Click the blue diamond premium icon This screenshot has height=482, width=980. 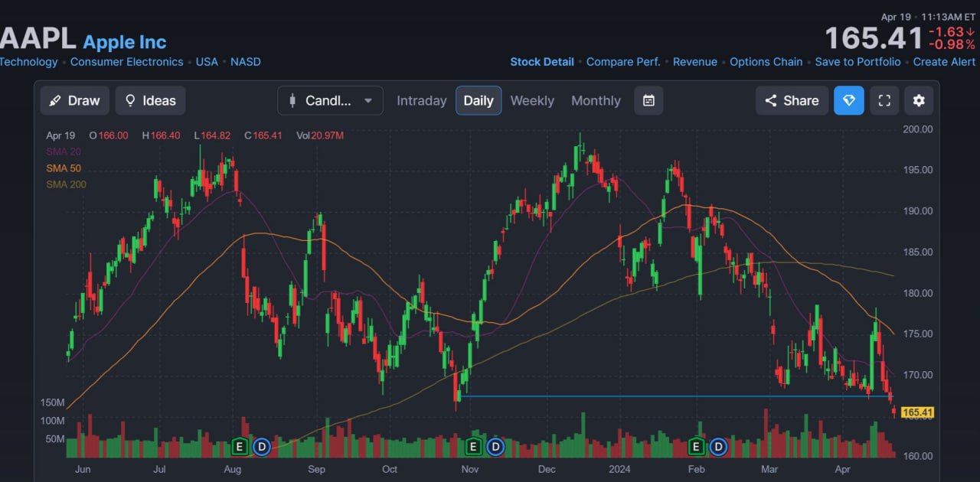(x=849, y=100)
